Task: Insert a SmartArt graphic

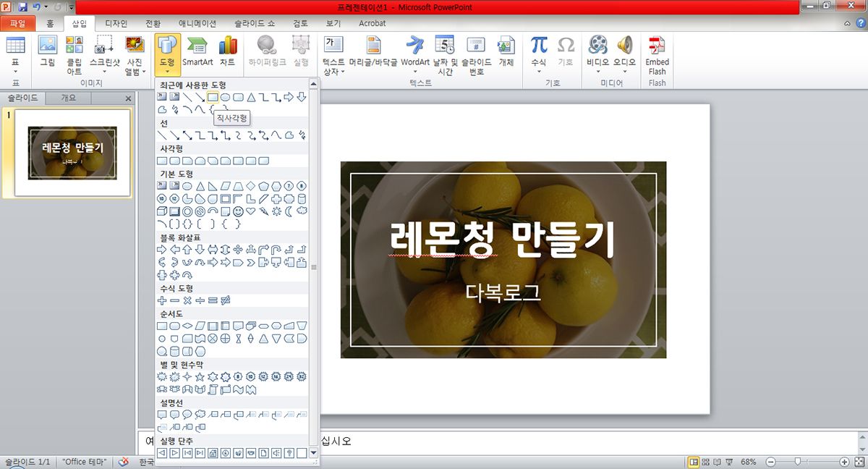Action: [x=197, y=52]
